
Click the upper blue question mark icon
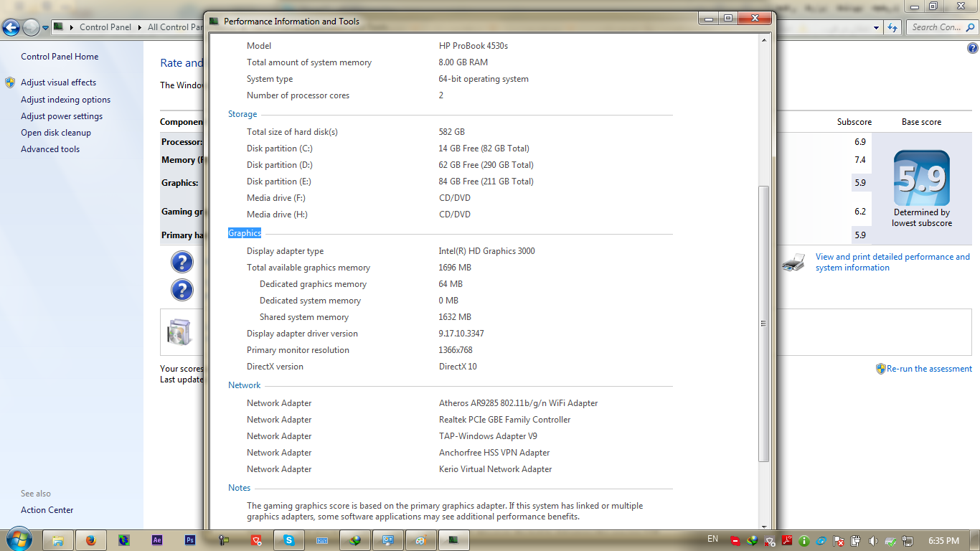coord(182,262)
